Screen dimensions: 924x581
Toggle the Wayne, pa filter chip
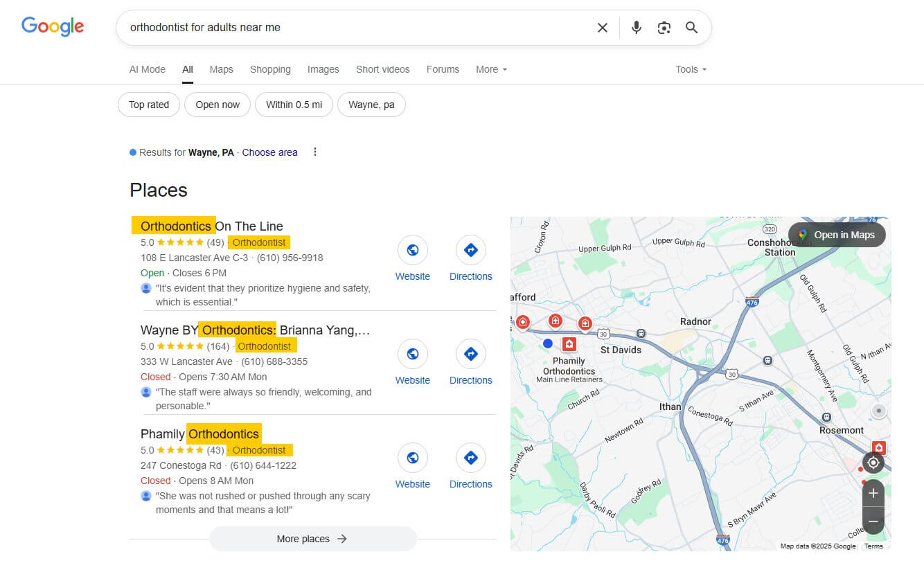point(371,105)
